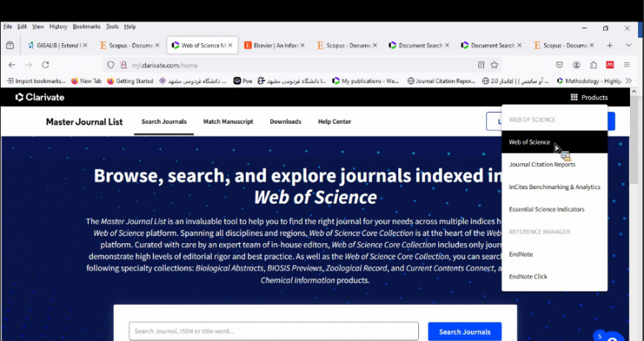Screen dimensions: 644x341
Task: Open the Getting Started bookmark
Action: (130, 81)
